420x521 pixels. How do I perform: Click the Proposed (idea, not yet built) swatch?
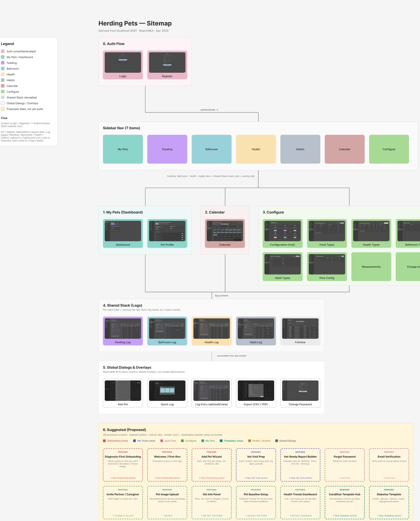[3, 109]
